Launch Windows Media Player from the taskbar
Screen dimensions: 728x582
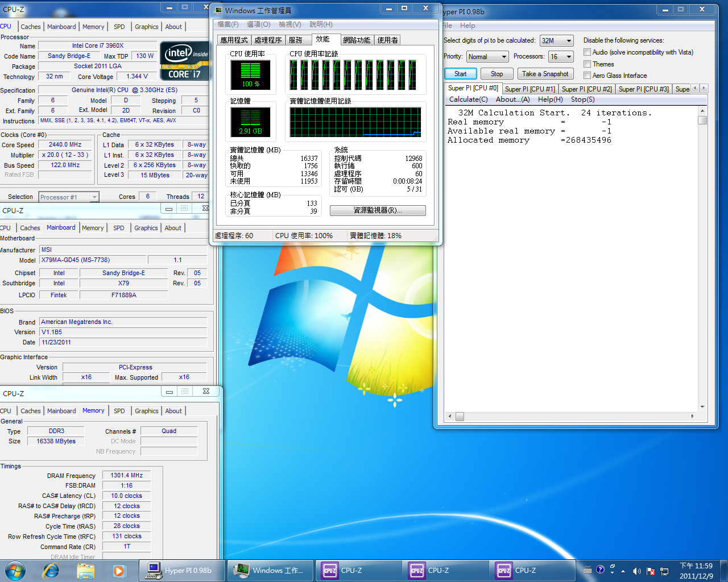118,570
